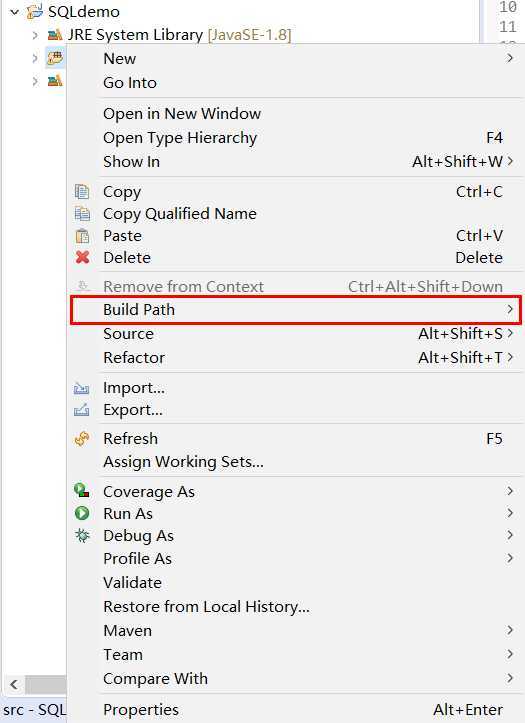Click the Debug As bug icon

pos(82,535)
